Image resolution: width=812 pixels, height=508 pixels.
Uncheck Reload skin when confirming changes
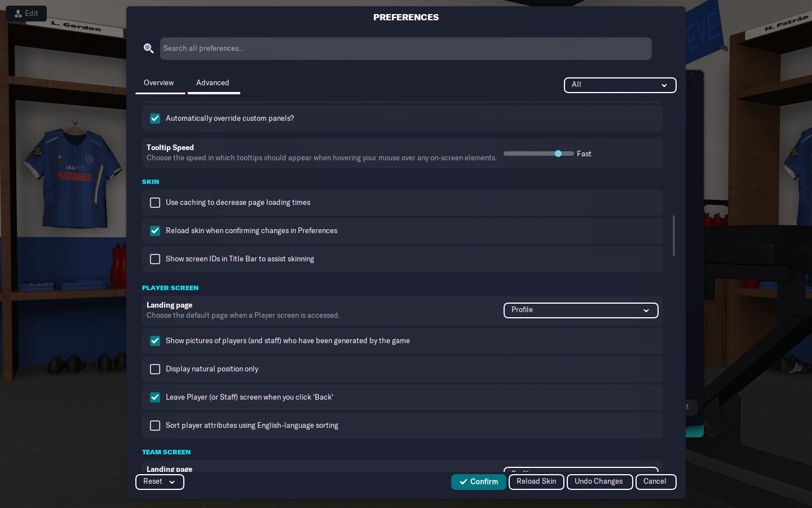coord(155,231)
